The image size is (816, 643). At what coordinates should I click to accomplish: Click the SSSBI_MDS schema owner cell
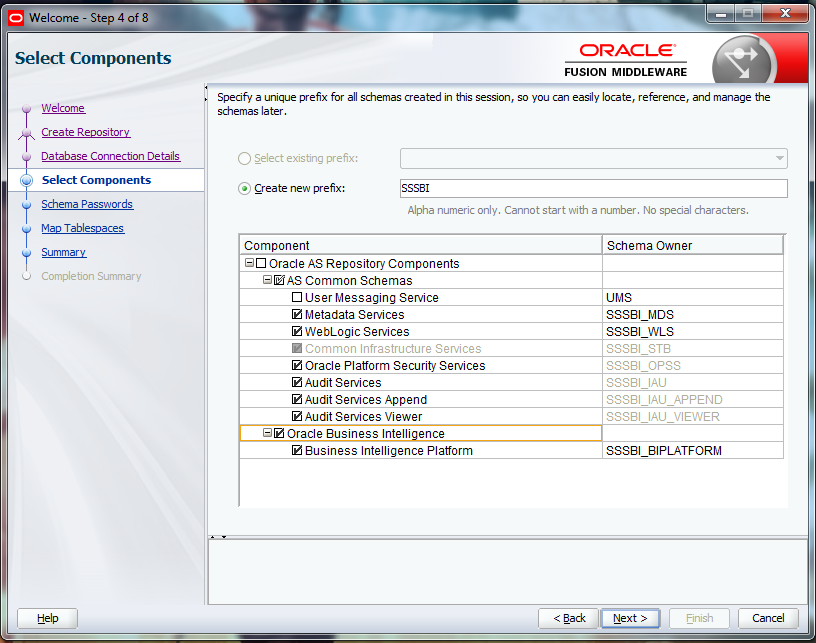(693, 314)
